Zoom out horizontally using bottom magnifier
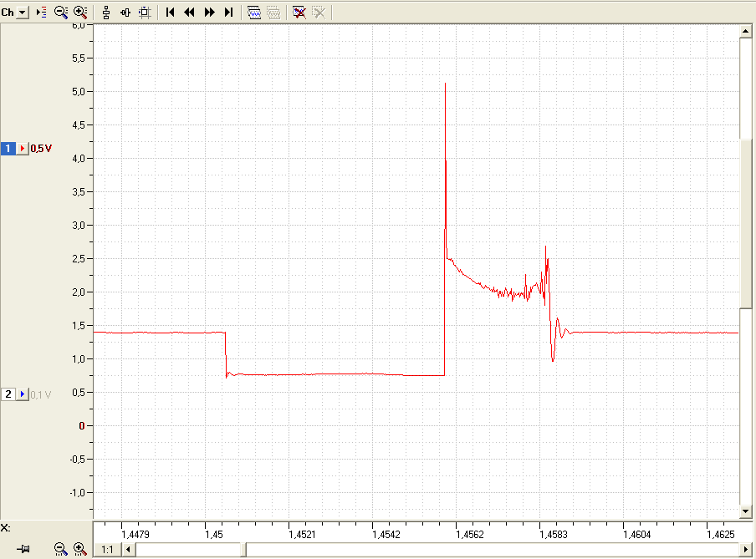The height and width of the screenshot is (559, 756). 60,548
